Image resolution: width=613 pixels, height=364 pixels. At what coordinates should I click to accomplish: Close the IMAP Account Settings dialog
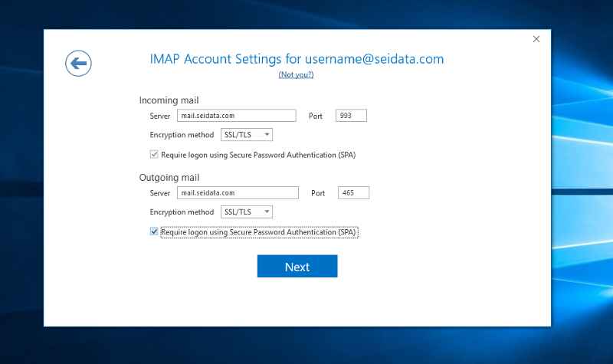pos(536,39)
